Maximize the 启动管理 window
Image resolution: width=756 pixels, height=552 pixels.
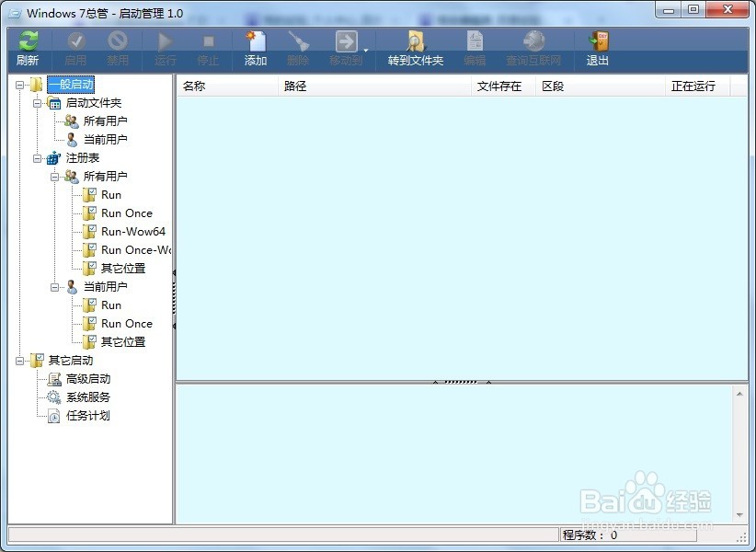click(x=693, y=10)
